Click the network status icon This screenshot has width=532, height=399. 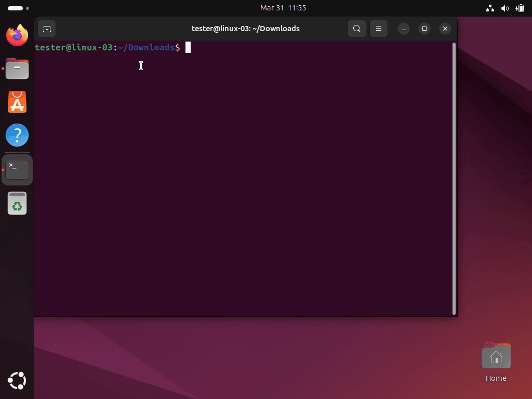click(489, 8)
